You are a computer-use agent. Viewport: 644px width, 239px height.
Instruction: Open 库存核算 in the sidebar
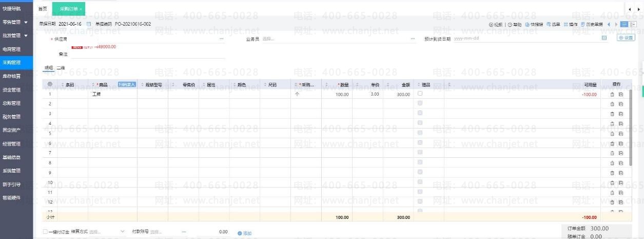12,76
